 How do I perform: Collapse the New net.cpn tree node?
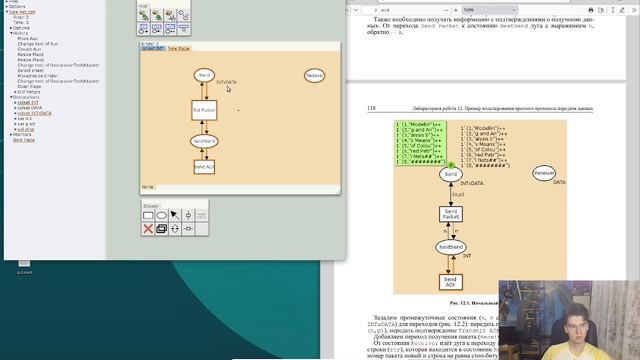pos(7,12)
